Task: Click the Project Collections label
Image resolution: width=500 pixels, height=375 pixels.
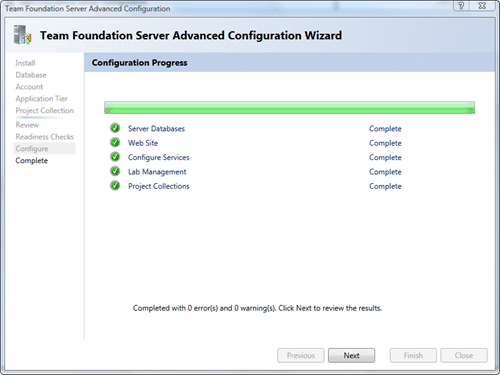Action: click(159, 186)
